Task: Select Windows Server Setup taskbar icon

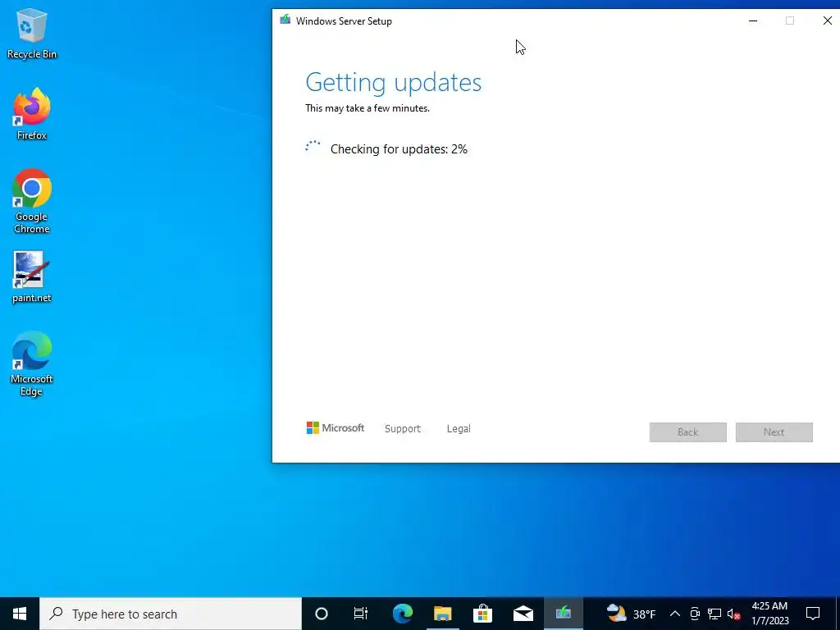Action: 564,614
